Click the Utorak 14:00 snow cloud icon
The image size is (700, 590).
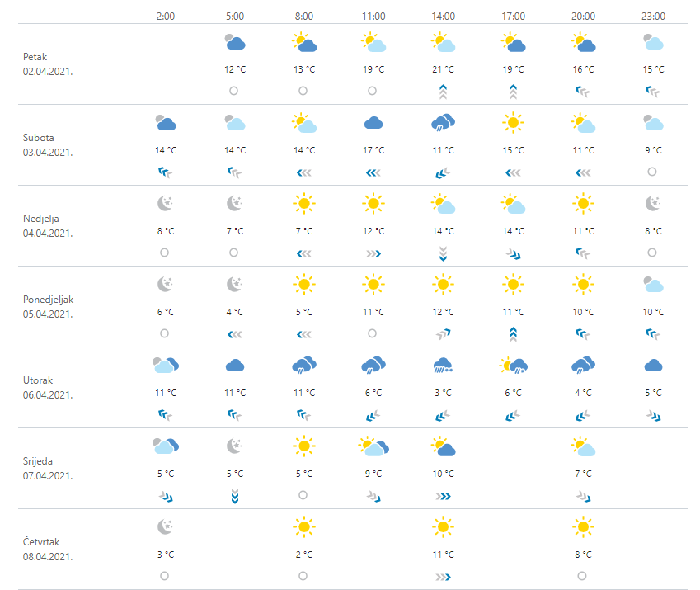coord(443,366)
